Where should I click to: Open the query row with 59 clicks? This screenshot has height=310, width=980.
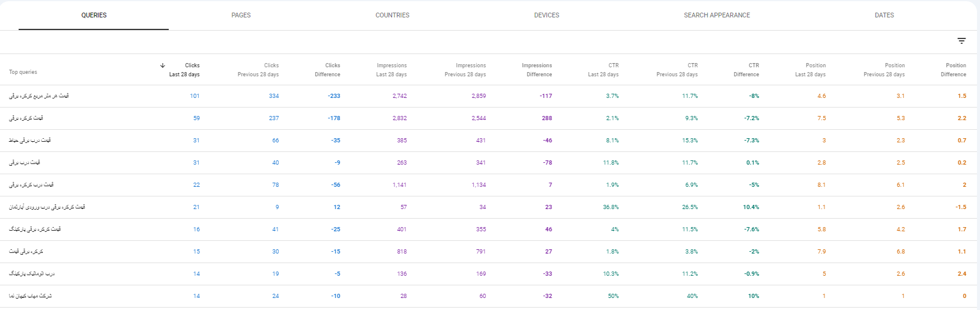click(x=490, y=118)
